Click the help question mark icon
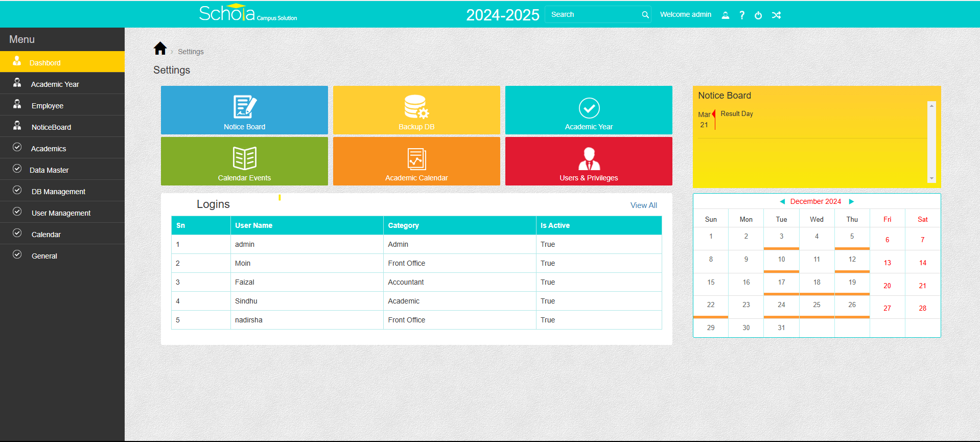980x442 pixels. (x=742, y=15)
